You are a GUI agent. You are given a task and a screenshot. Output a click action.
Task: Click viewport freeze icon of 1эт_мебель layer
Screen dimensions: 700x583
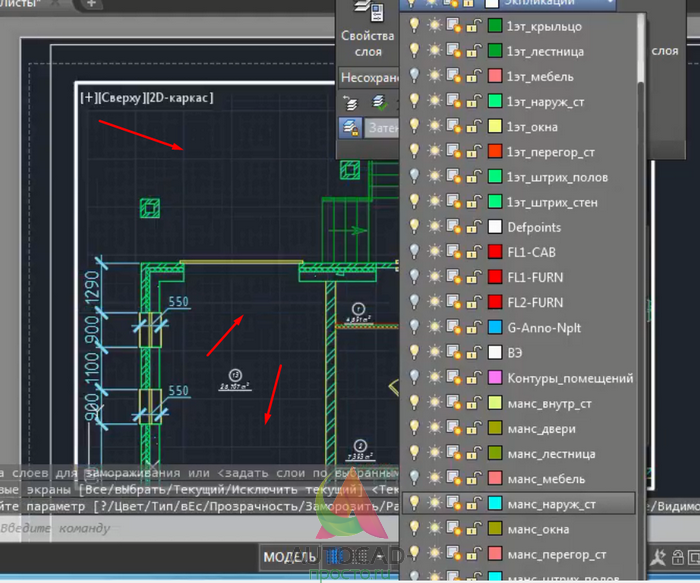coord(454,76)
